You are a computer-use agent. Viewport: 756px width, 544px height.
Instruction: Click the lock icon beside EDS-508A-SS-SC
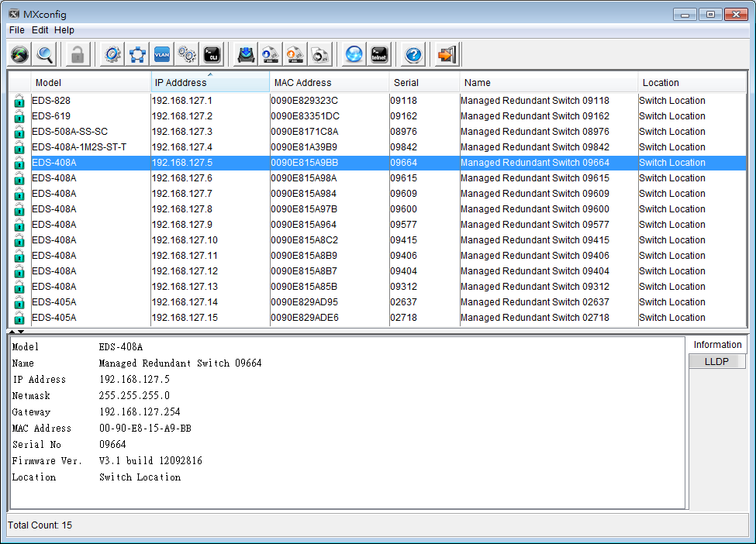[19, 132]
